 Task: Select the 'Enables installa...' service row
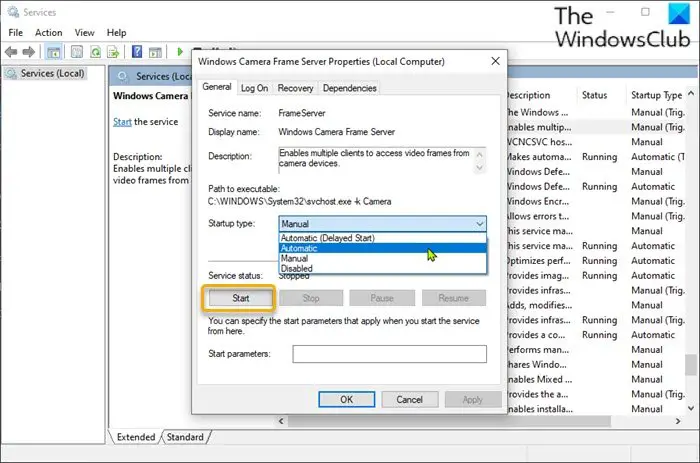pyautogui.click(x=596, y=409)
